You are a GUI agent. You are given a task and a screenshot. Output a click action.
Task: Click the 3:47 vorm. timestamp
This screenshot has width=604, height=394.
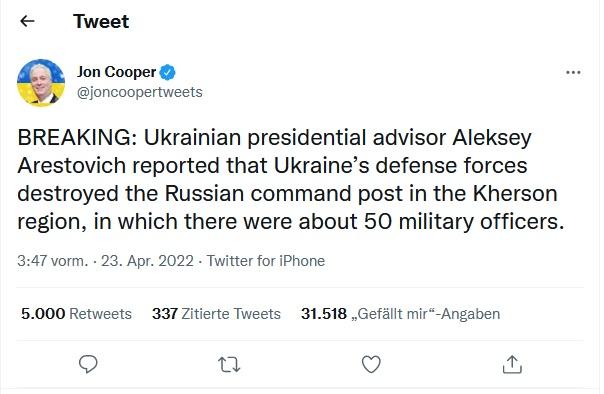53,261
